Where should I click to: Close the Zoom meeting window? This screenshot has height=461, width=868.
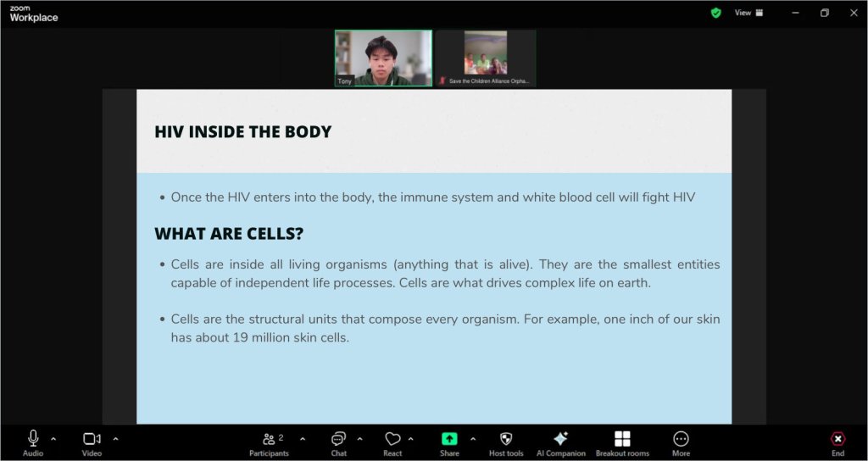pyautogui.click(x=853, y=13)
